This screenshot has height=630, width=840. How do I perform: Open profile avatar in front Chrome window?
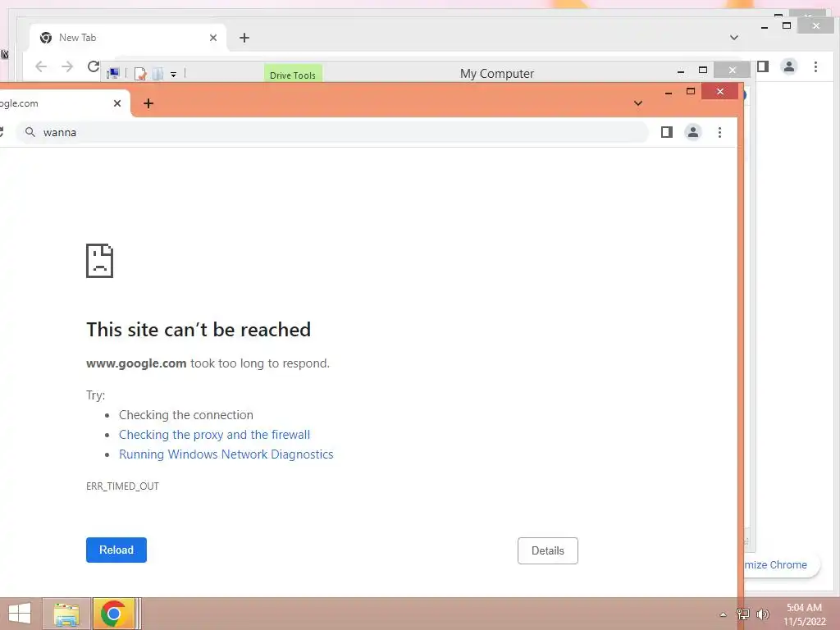click(692, 132)
